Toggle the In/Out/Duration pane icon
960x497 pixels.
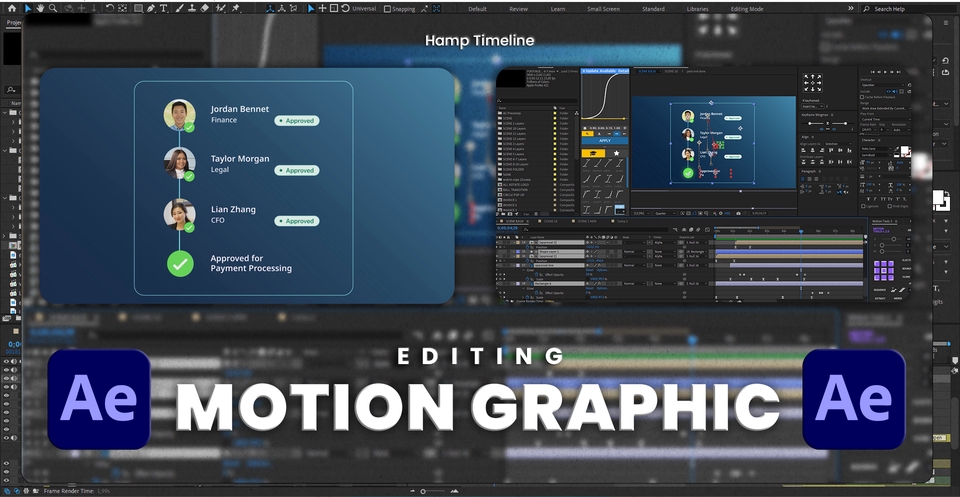(x=26, y=490)
